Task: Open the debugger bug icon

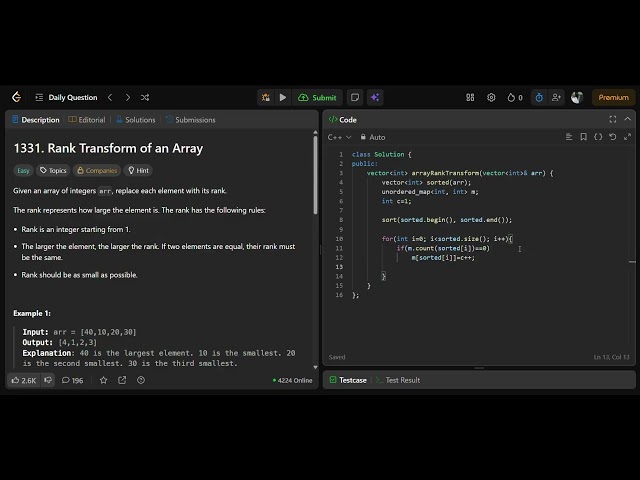Action: pyautogui.click(x=266, y=97)
